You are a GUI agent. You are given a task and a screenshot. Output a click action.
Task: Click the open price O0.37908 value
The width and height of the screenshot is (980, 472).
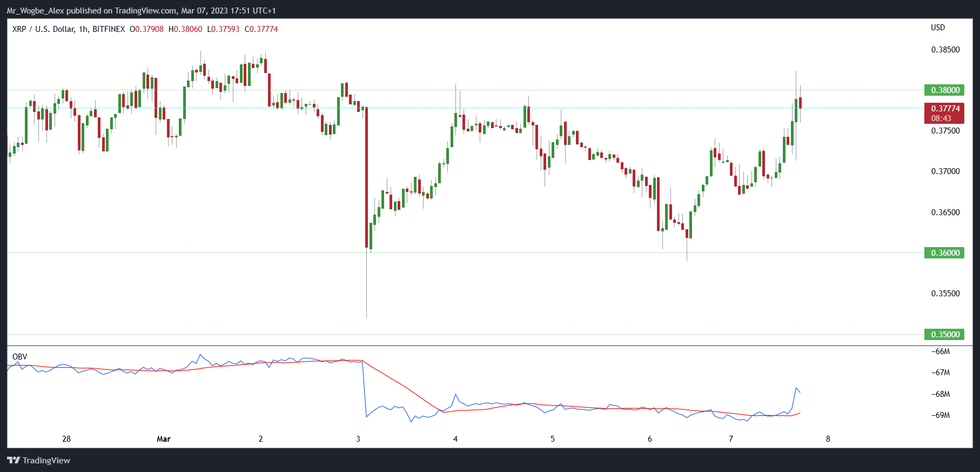tap(146, 29)
